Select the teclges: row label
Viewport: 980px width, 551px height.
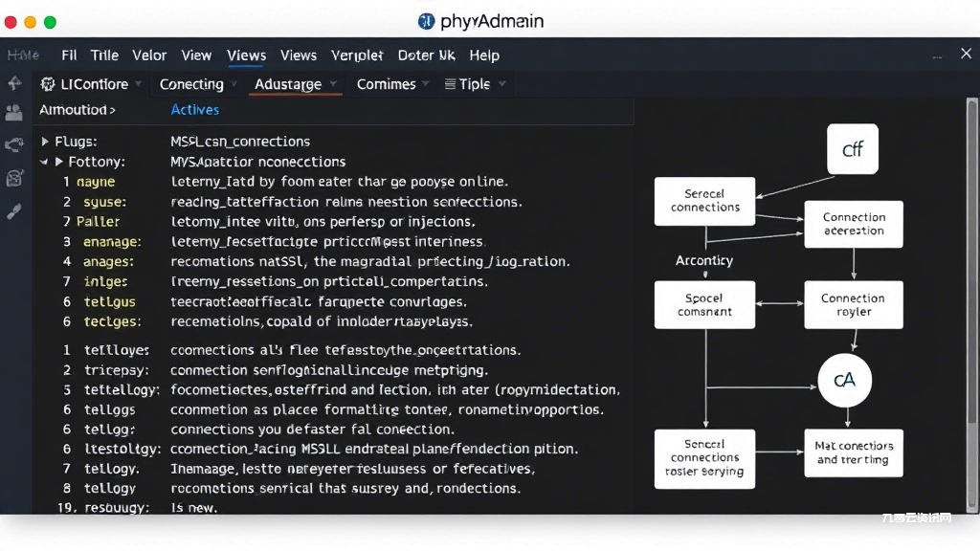tap(113, 321)
